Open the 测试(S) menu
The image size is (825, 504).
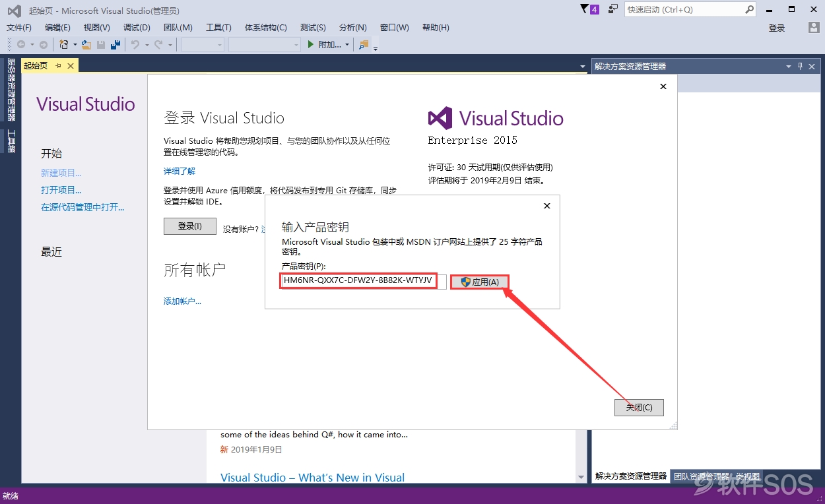[313, 28]
